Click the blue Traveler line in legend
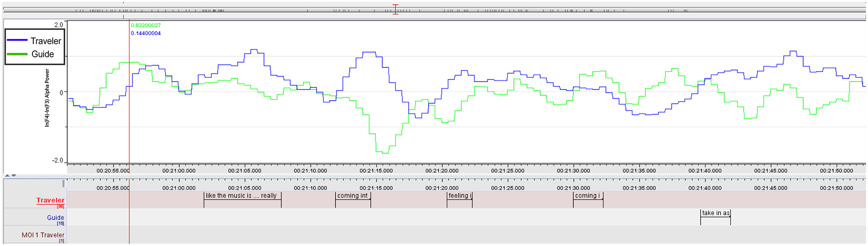Viewport: 868px width, 246px height. point(17,40)
